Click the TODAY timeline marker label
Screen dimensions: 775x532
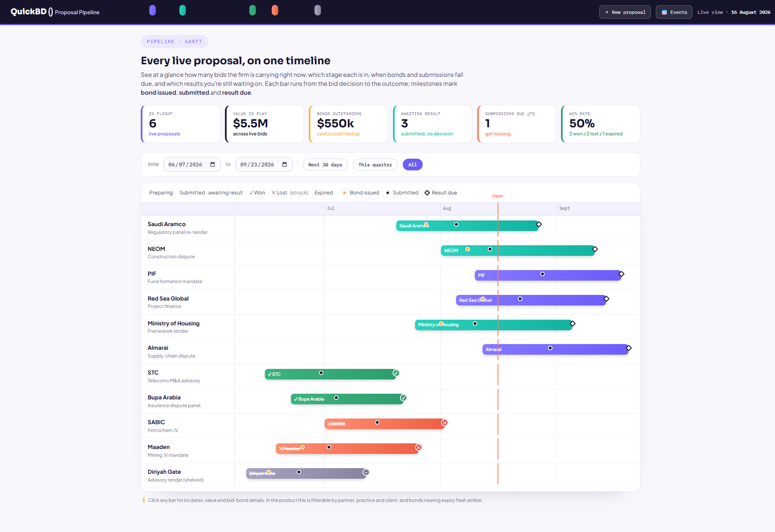[x=498, y=196]
